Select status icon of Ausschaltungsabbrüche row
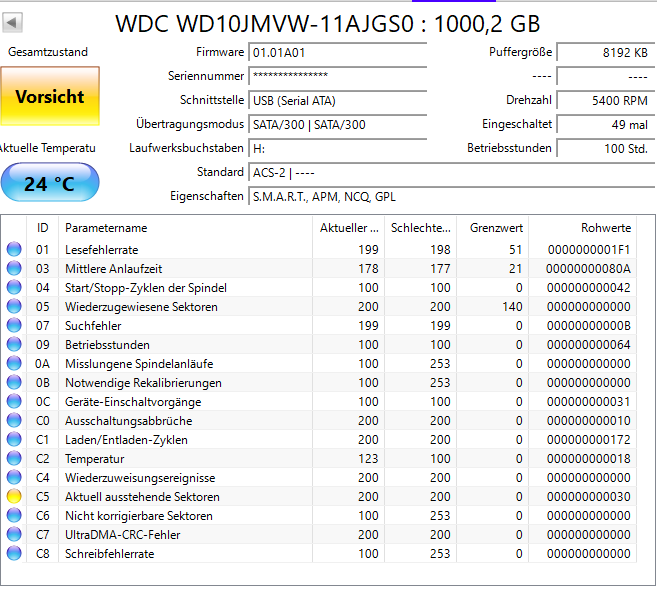657x591 pixels. pos(14,420)
